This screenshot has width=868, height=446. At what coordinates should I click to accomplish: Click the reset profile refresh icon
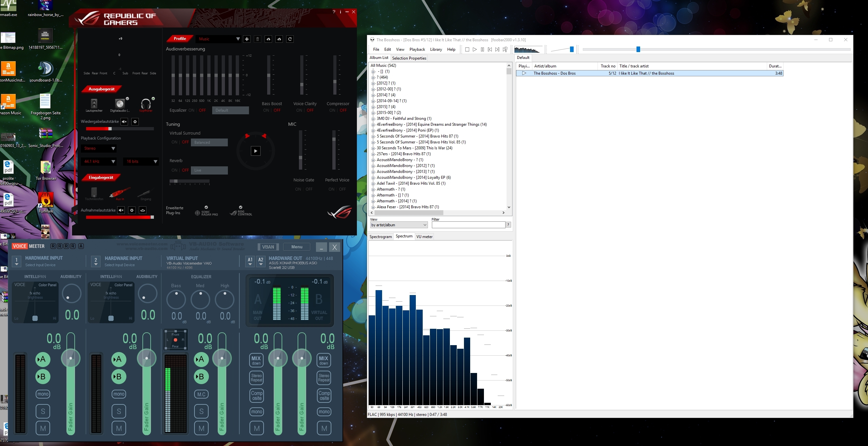(290, 39)
